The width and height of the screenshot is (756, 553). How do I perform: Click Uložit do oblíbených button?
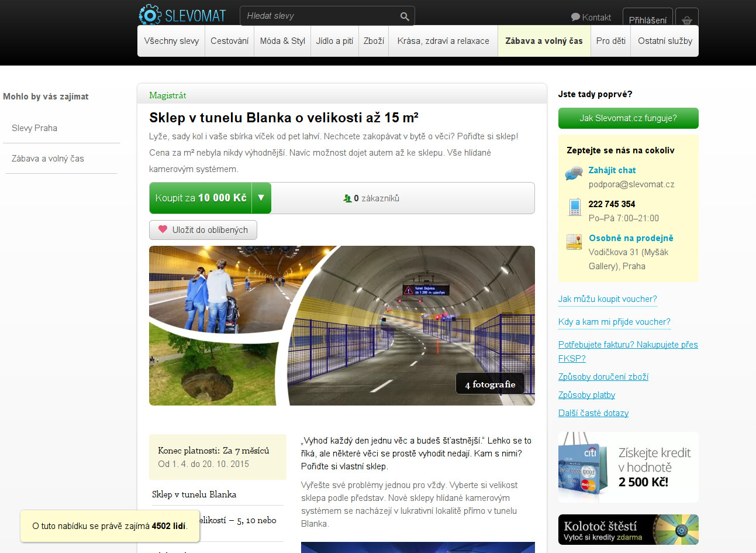(203, 230)
